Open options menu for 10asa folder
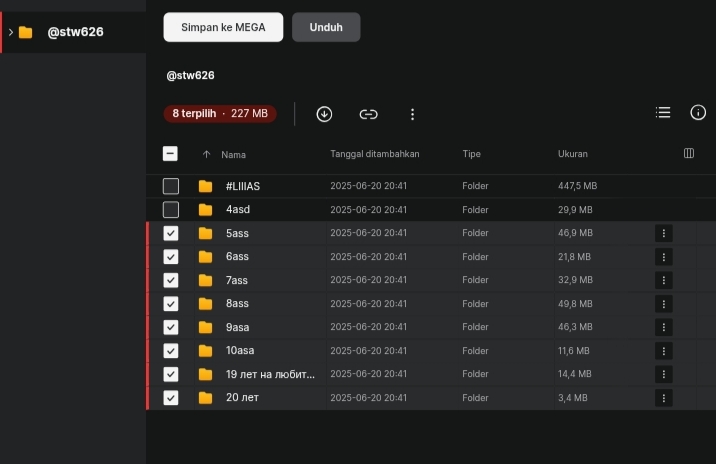This screenshot has width=716, height=464. (x=663, y=351)
